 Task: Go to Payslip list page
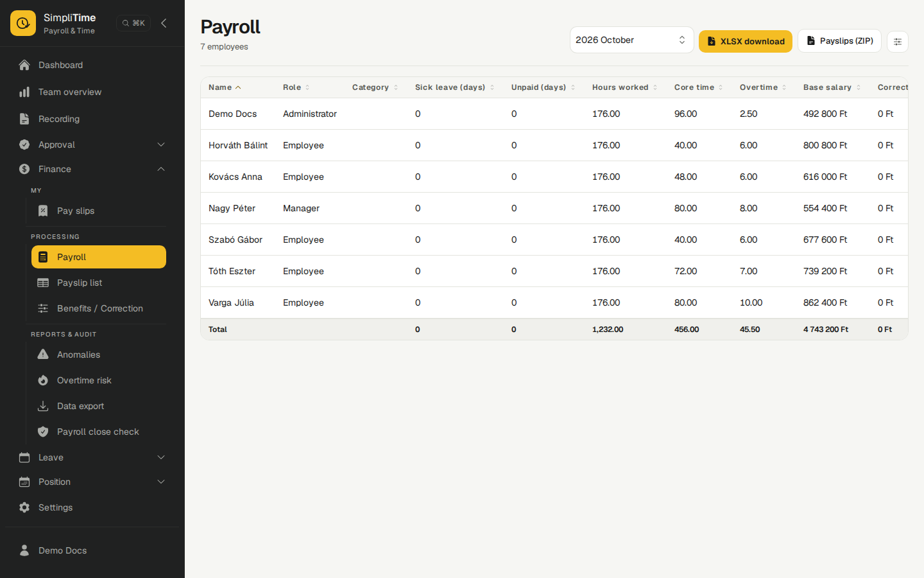99,283
